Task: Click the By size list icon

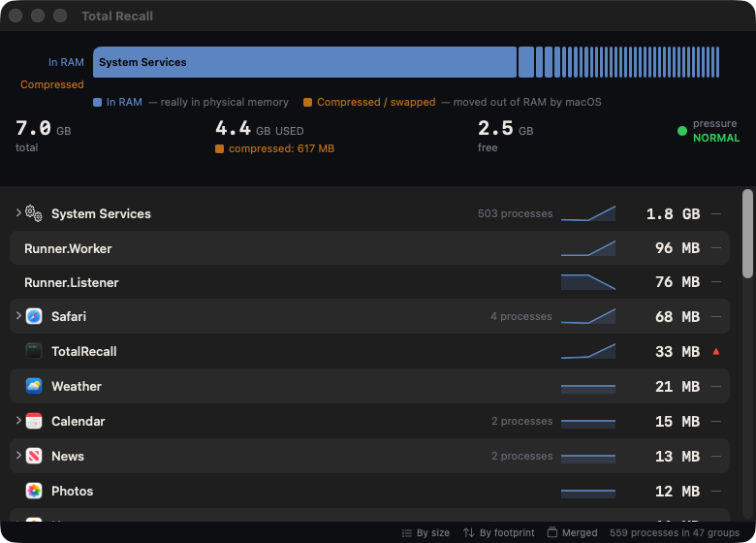Action: (407, 533)
